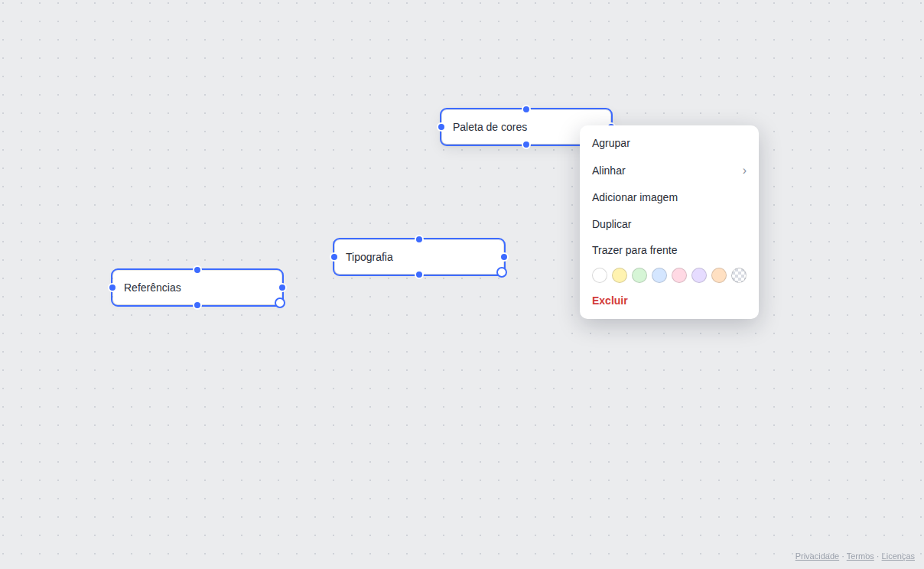Open the Termos link
This screenshot has height=569, width=924.
[860, 556]
